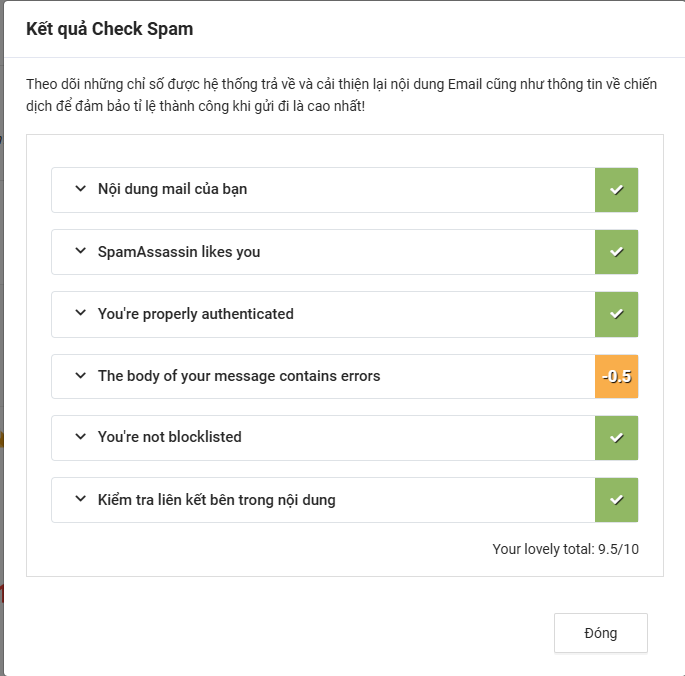685x676 pixels.
Task: Expand chevron for message body errors section
Action: tap(80, 376)
